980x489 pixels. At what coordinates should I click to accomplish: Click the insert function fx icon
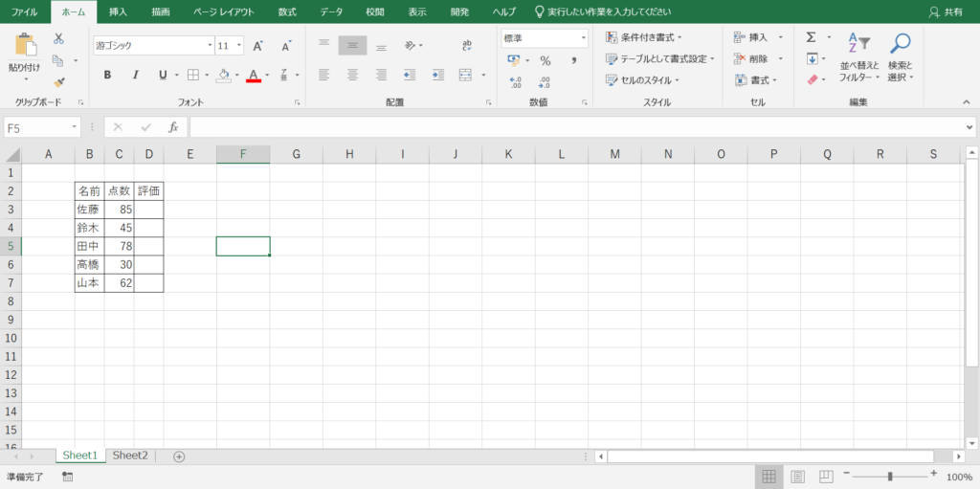pyautogui.click(x=174, y=127)
